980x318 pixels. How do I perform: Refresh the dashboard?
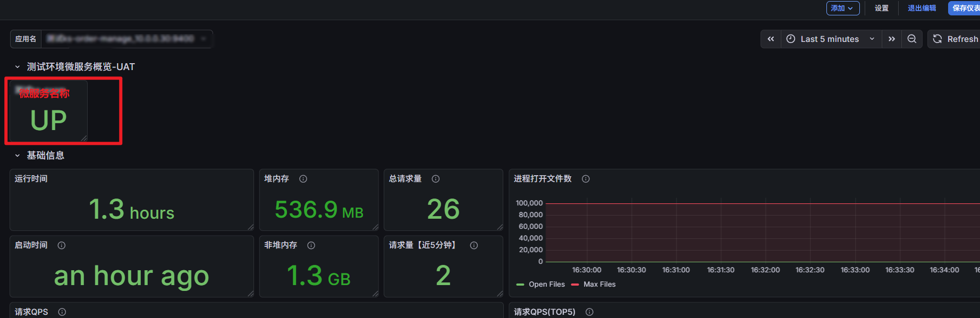click(955, 39)
